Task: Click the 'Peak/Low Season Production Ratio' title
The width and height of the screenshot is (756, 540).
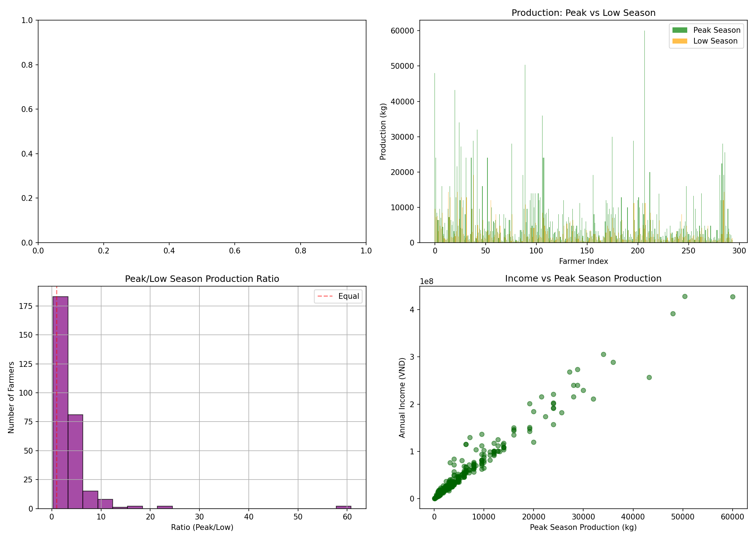Action: [202, 279]
